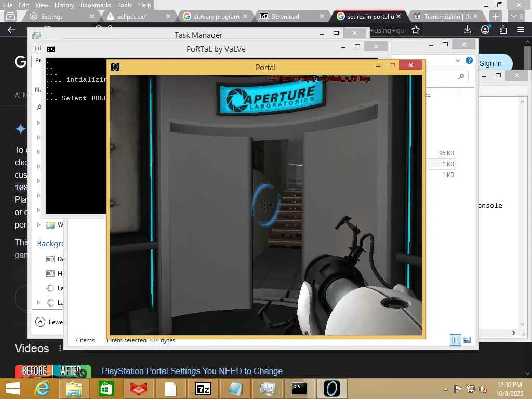The image size is (532, 399).
Task: Open the Bookmarks menu
Action: 96,5
